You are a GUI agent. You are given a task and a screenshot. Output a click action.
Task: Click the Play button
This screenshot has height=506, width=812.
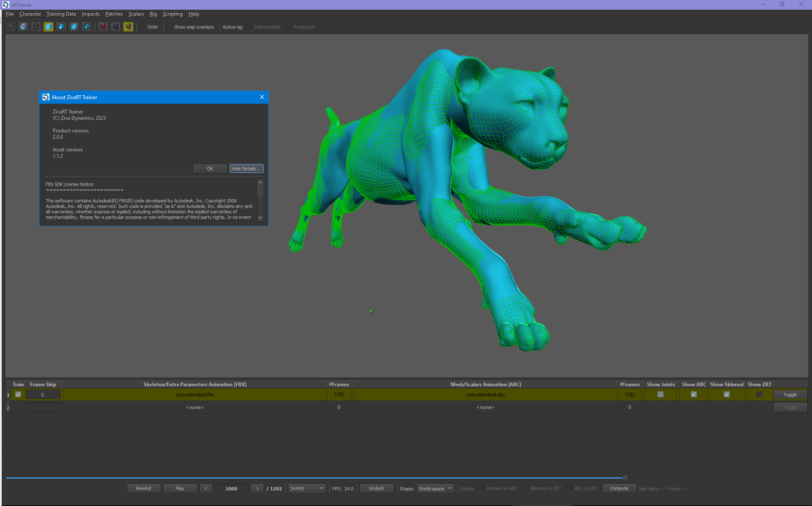coord(180,488)
